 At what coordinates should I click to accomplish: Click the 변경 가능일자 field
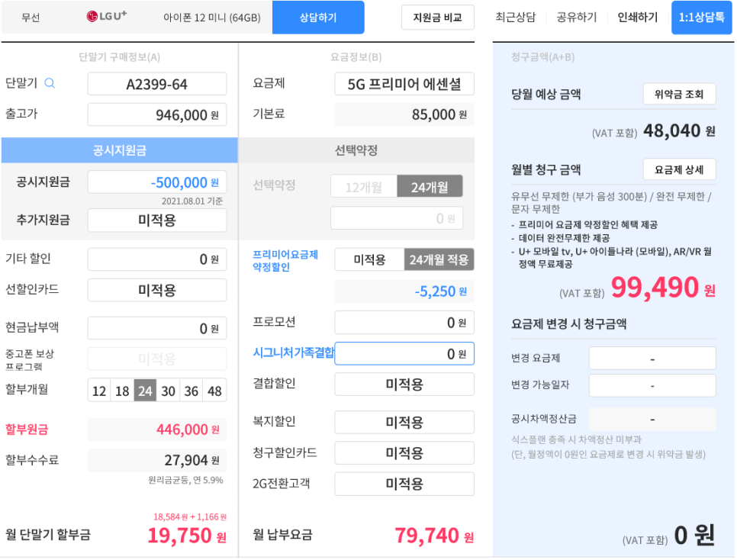(652, 385)
